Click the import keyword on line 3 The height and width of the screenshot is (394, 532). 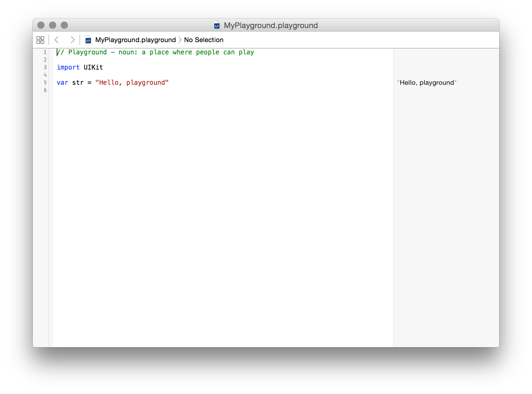tap(68, 68)
